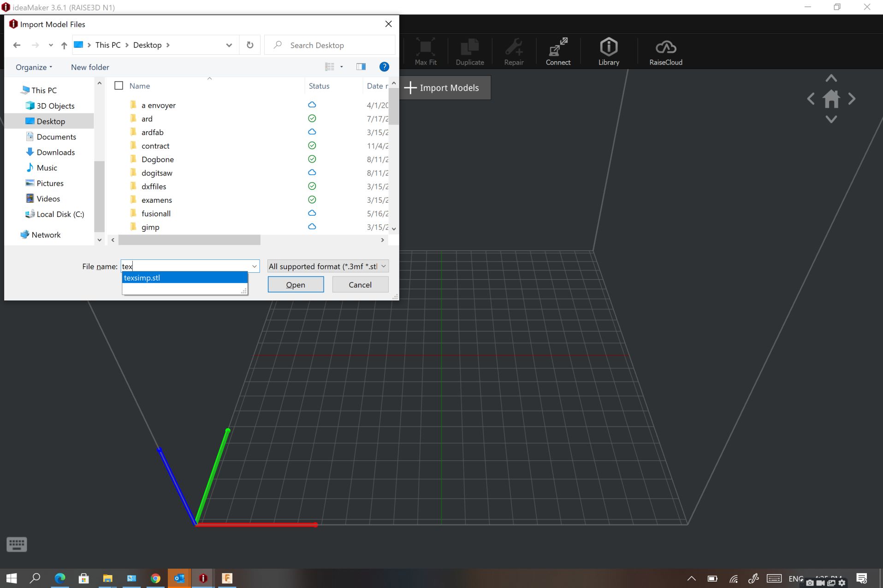The width and height of the screenshot is (883, 588).
Task: Rotate view with the left arrow
Action: coord(811,99)
